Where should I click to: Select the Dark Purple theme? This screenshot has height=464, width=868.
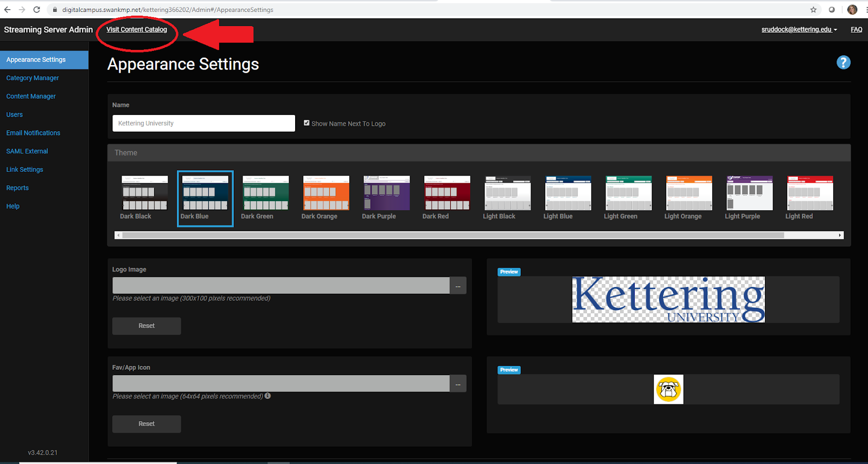[386, 198]
